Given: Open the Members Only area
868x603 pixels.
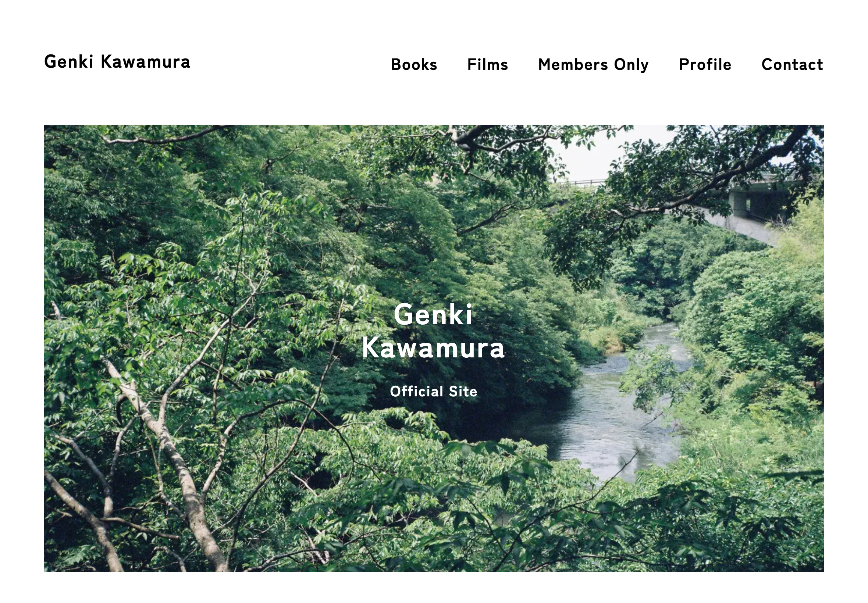Looking at the screenshot, I should point(593,65).
